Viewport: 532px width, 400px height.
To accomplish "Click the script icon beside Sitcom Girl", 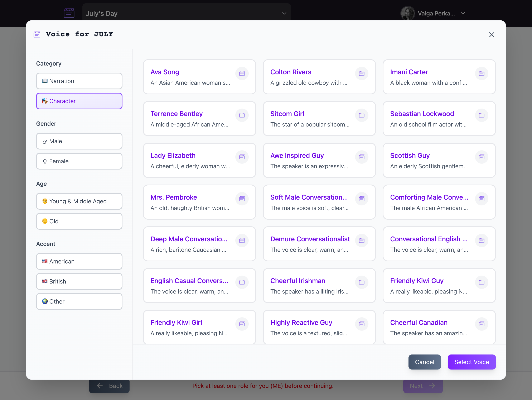I will coord(362,115).
